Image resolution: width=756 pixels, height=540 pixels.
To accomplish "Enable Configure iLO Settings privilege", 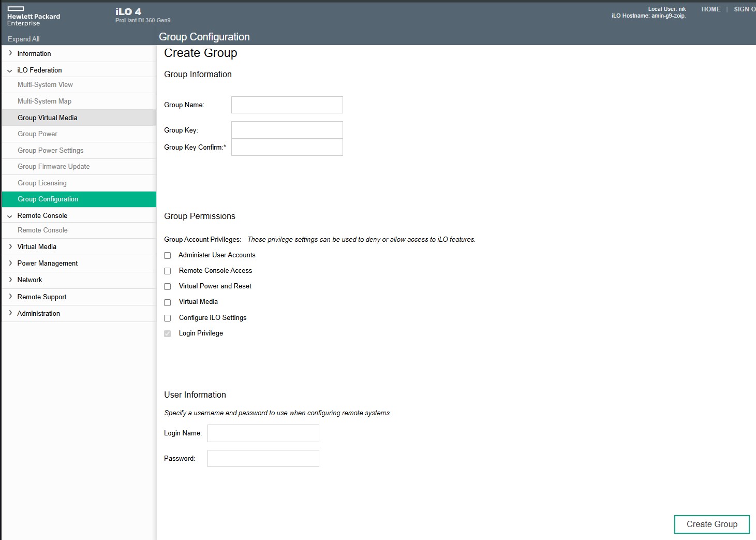I will tap(168, 318).
